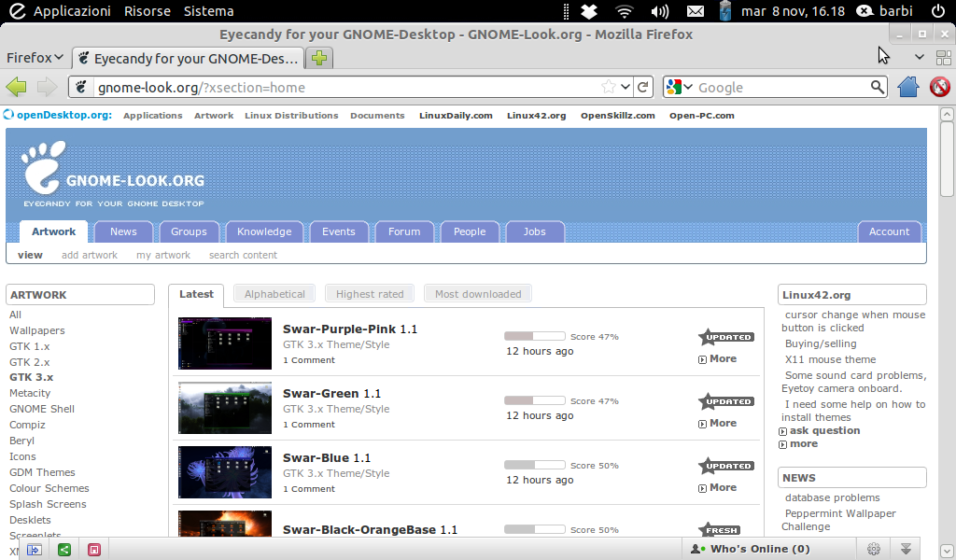
Task: Click the blue arrow icon in bottom bar
Action: pos(35,550)
